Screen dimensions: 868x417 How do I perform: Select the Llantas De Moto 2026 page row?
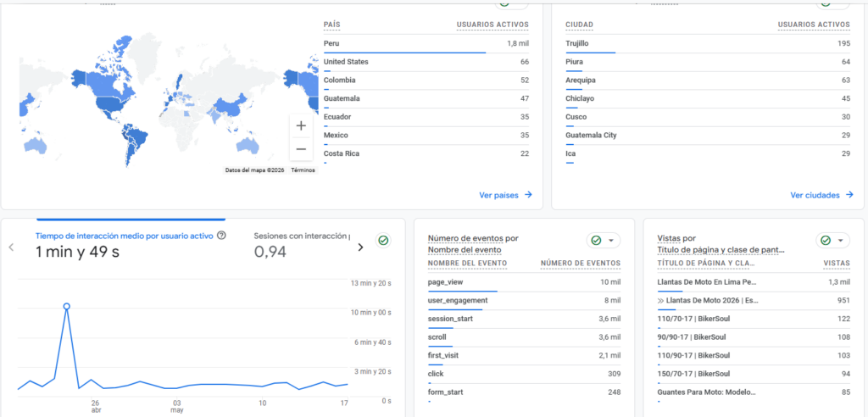(754, 301)
